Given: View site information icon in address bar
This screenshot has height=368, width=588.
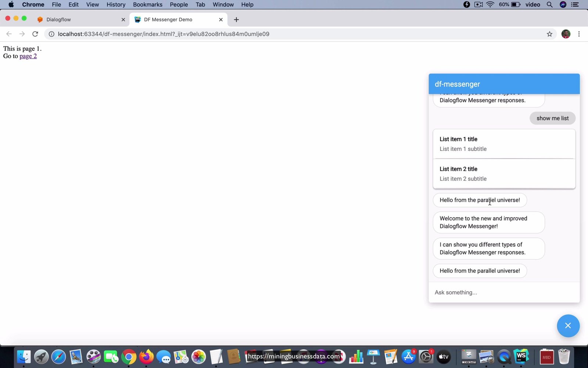Looking at the screenshot, I should click(x=52, y=34).
